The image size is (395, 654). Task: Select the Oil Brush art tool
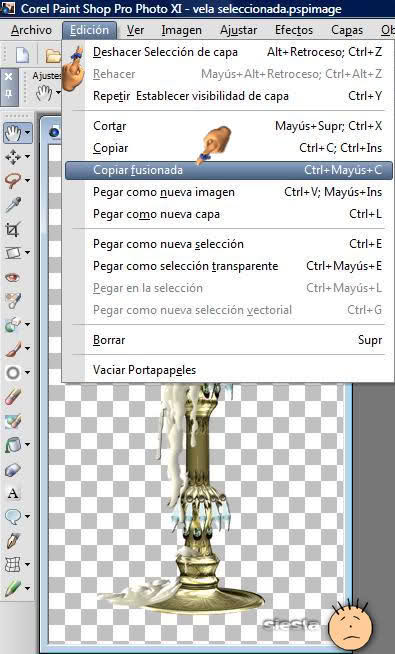(13, 589)
